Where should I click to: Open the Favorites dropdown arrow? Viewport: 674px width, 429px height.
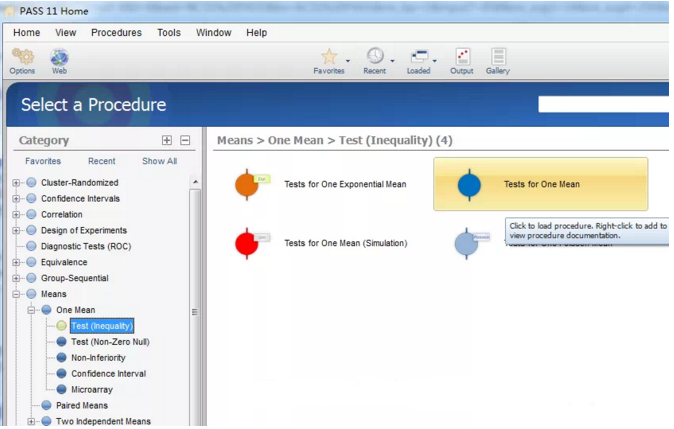[x=348, y=61]
